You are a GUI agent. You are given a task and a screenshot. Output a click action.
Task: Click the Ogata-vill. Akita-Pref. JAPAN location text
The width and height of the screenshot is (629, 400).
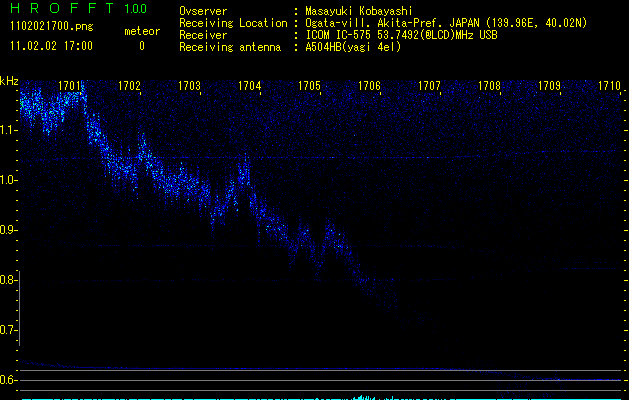[446, 23]
